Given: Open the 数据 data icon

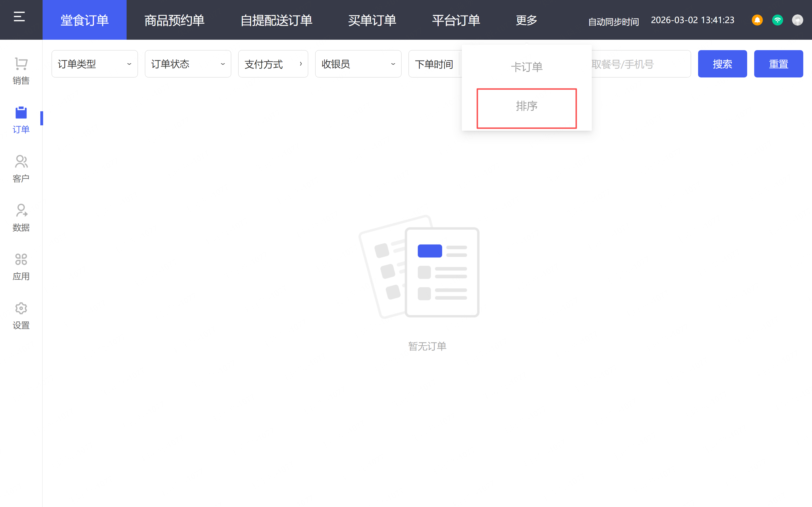Looking at the screenshot, I should (x=21, y=211).
